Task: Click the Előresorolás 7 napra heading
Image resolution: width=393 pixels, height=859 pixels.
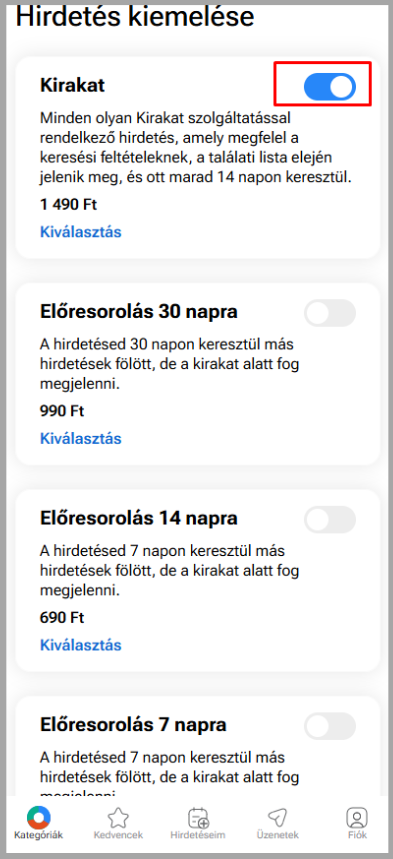Action: pos(133,725)
